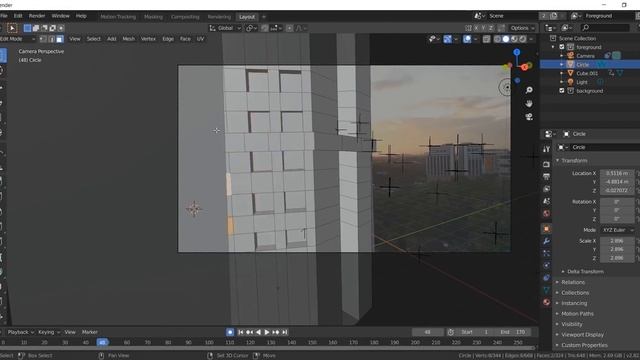Open the Mesh menu

click(129, 39)
